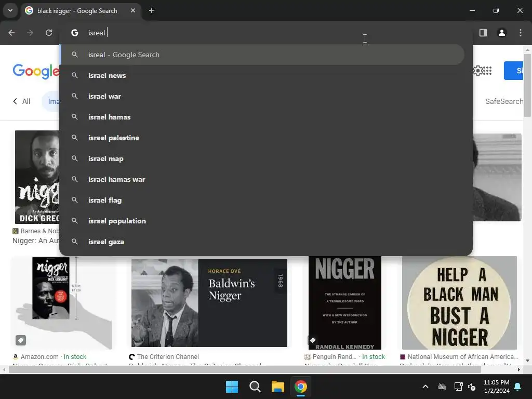Choose the 'israel news' suggestion

click(x=262, y=75)
